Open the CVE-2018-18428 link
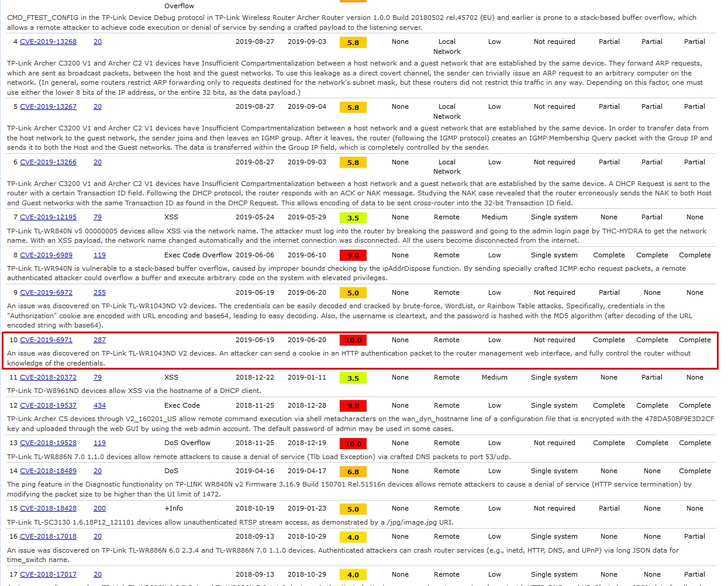This screenshot has height=586, width=728. [x=48, y=508]
